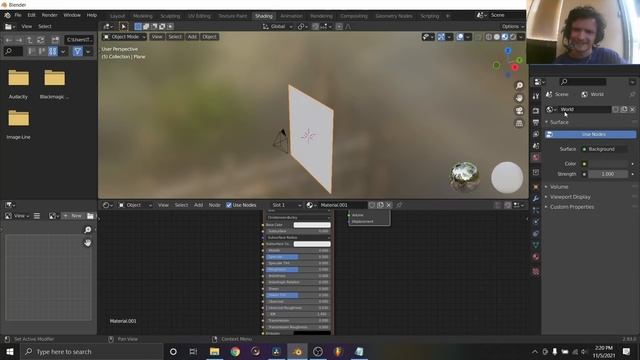Screen dimensions: 640x360
Task: Toggle Use Nodes in World properties
Action: click(591, 134)
